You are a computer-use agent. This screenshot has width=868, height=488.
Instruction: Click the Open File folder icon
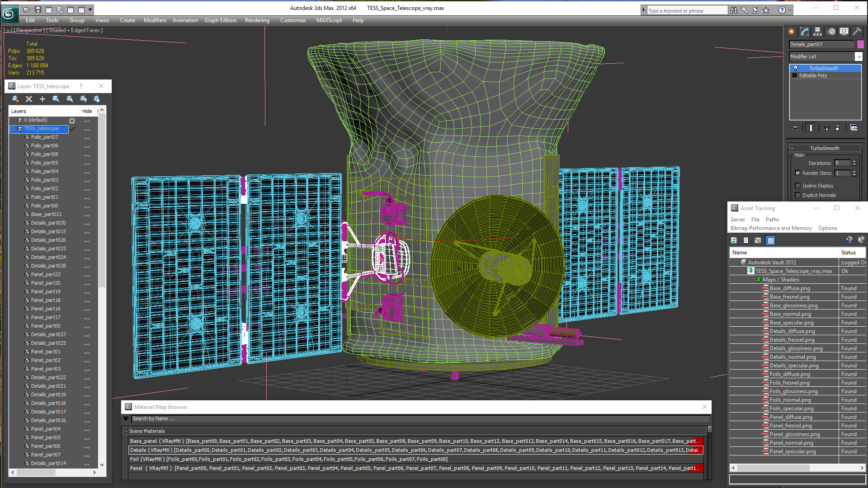(x=27, y=9)
